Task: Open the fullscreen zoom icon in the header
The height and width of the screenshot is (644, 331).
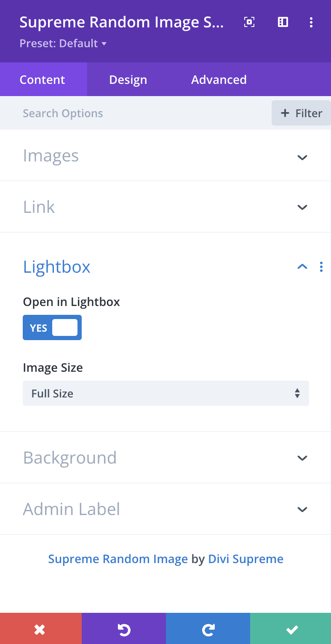Action: pyautogui.click(x=249, y=22)
